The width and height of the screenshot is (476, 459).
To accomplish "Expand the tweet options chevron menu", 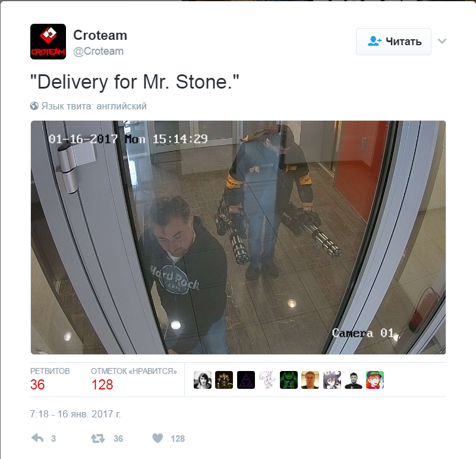I will (442, 41).
